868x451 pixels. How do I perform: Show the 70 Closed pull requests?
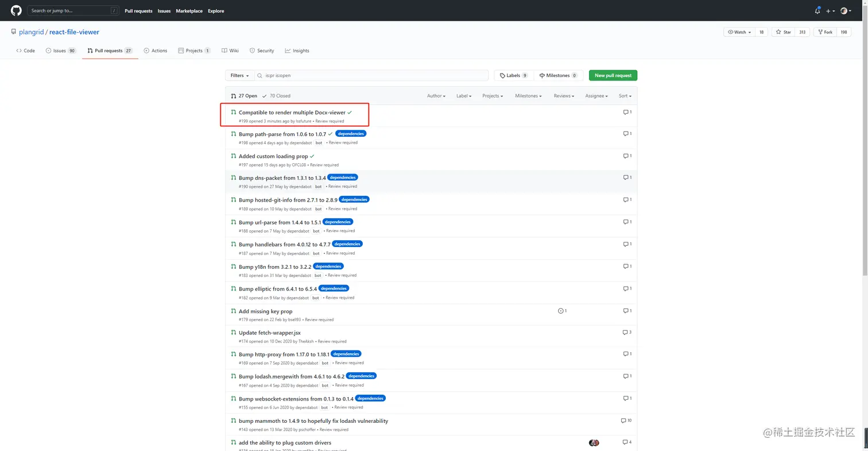pos(276,96)
